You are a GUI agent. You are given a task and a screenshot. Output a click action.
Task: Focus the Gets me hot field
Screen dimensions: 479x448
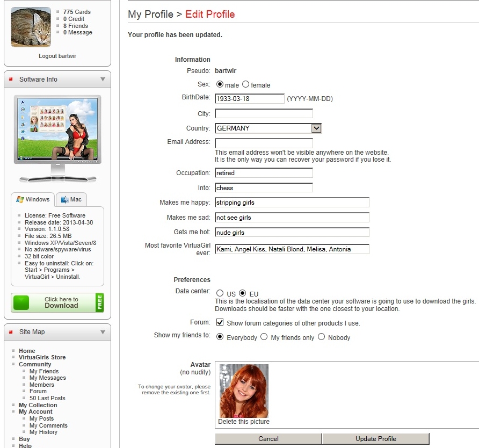[292, 232]
